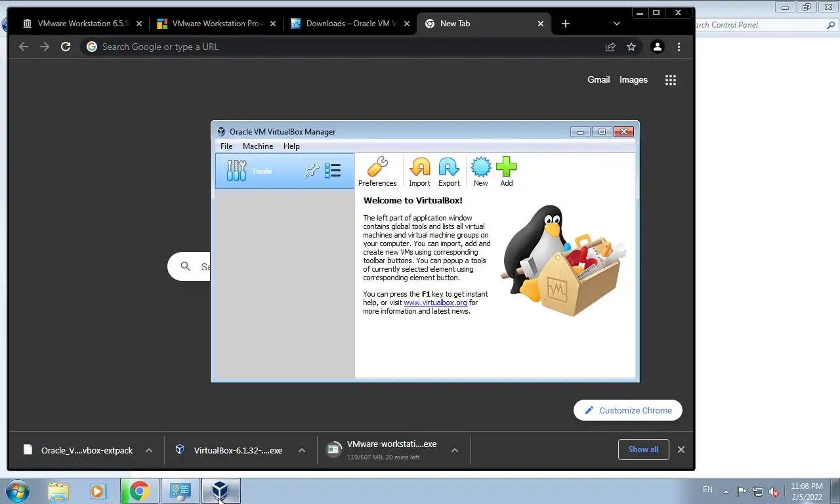Click Show all downloads button

click(x=643, y=450)
